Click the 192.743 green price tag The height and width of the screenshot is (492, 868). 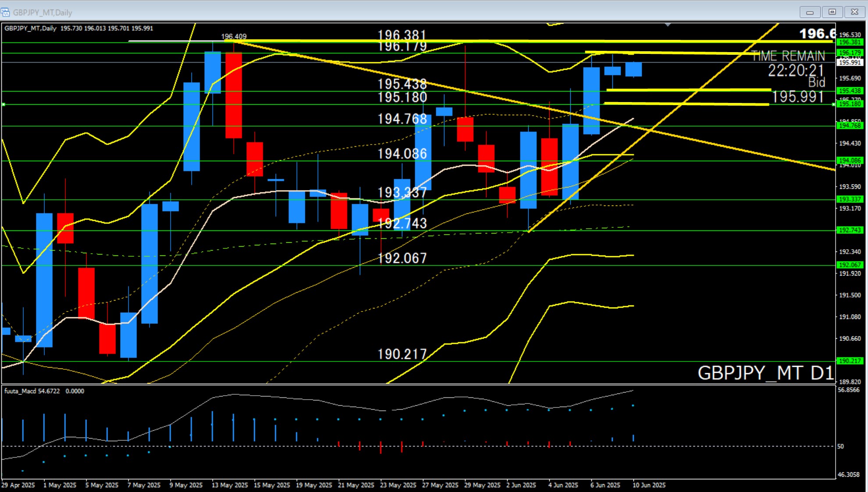point(850,230)
